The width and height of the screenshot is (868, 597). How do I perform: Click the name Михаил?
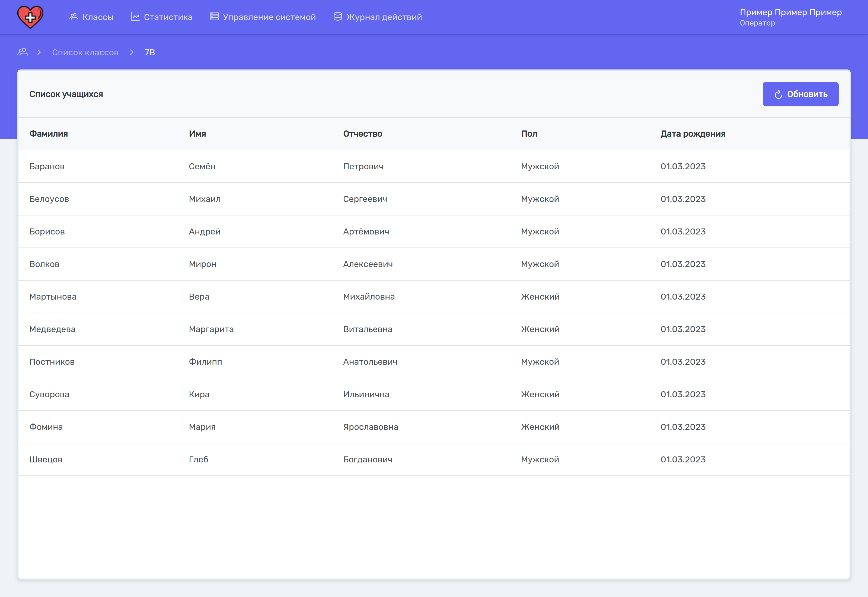coord(205,199)
